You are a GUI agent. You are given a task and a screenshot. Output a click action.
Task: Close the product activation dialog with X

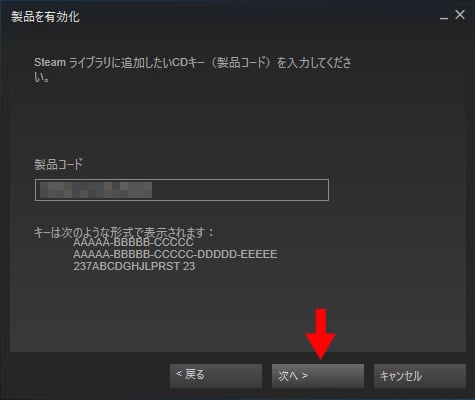pos(460,15)
